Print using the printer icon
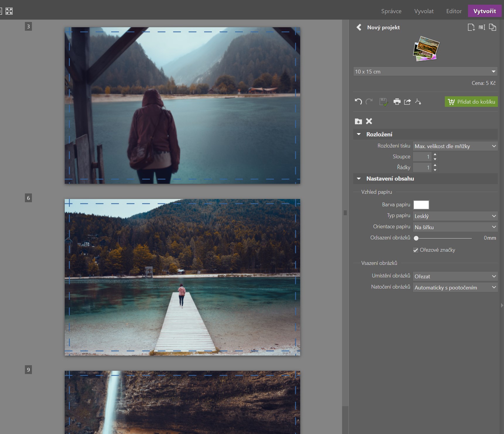Image resolution: width=504 pixels, height=434 pixels. tap(397, 102)
